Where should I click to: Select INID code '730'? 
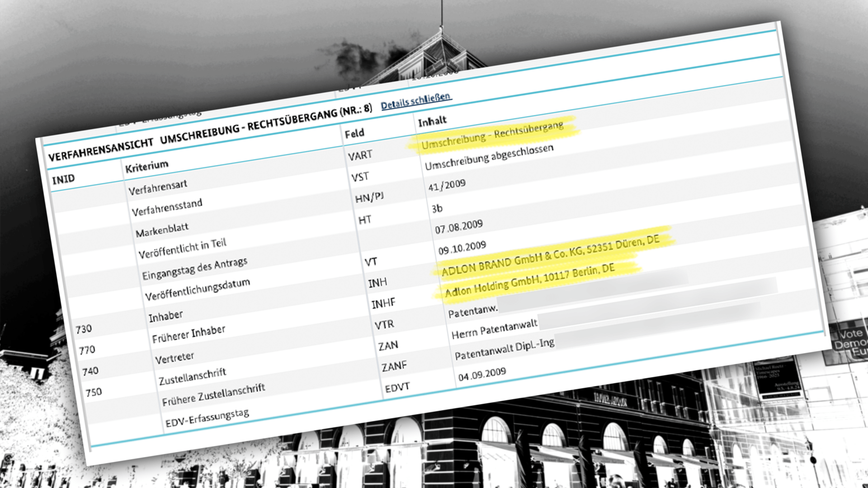[84, 329]
